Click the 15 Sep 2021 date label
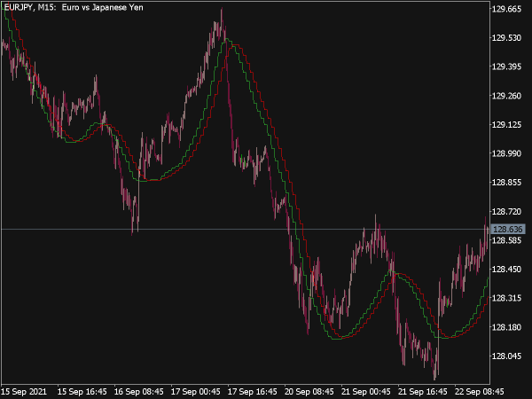The width and height of the screenshot is (532, 399). tap(24, 392)
